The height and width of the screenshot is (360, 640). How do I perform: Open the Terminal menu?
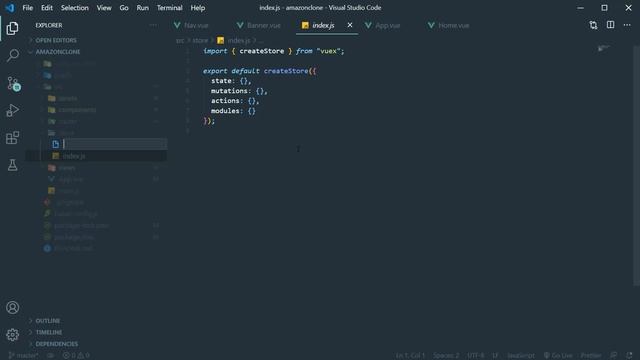(169, 8)
